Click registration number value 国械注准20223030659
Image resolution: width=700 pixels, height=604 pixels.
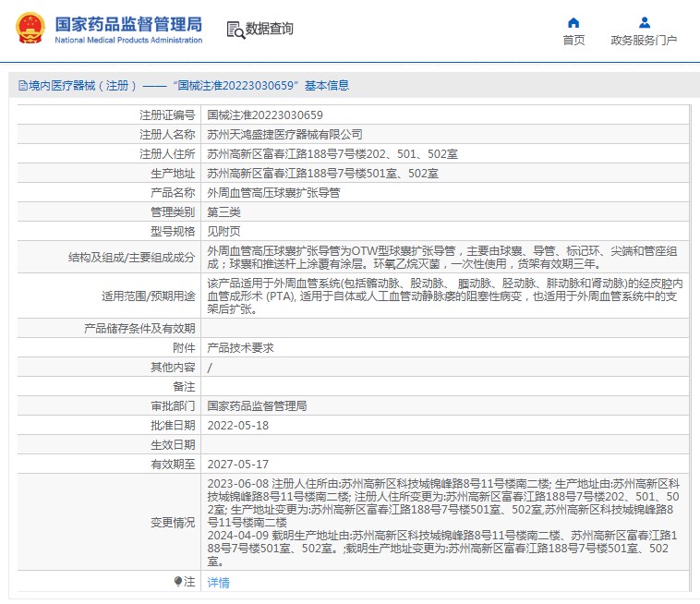pyautogui.click(x=265, y=115)
